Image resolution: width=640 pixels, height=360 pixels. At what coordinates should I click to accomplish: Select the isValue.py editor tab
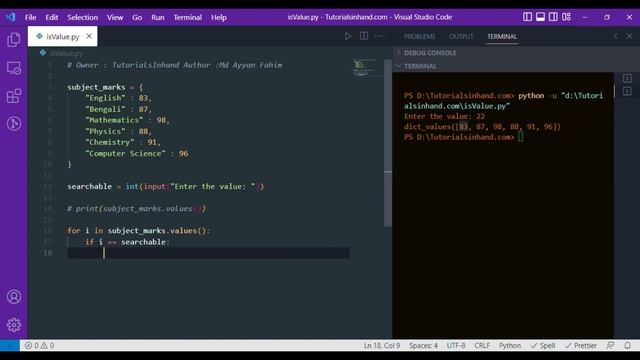[x=62, y=36]
